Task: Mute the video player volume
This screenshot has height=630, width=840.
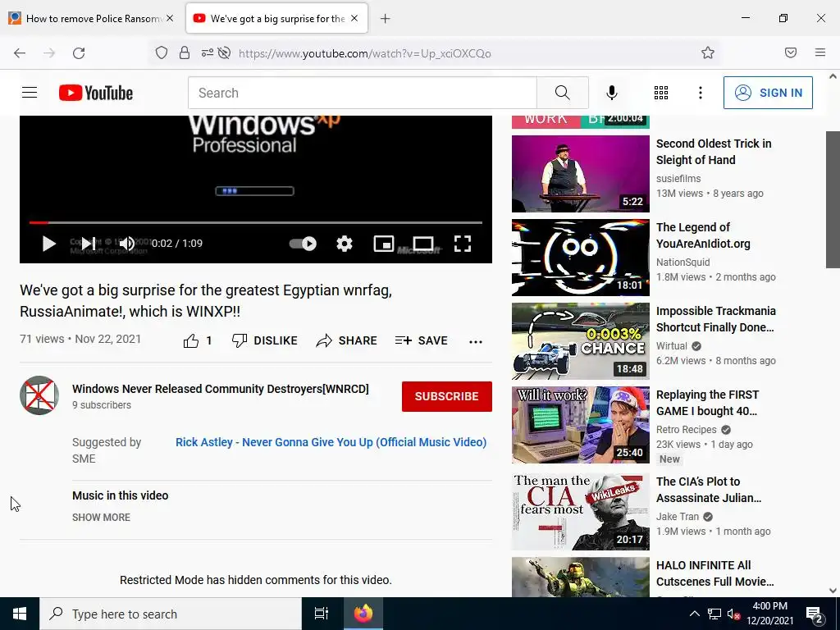Action: coord(127,244)
